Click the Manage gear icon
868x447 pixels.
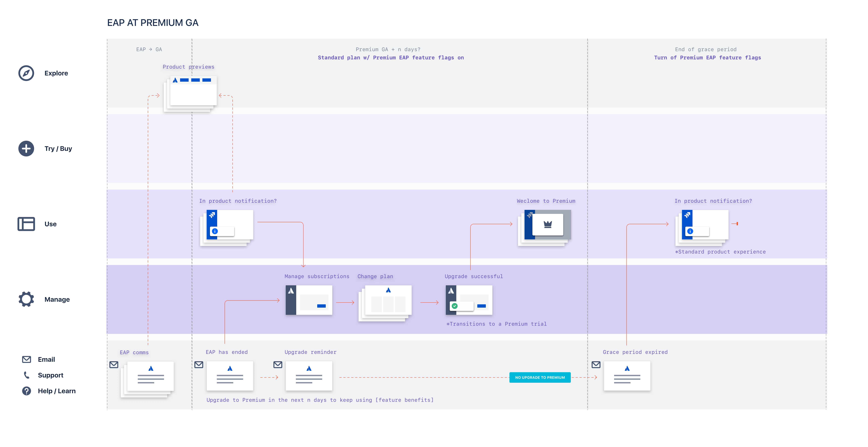(26, 299)
